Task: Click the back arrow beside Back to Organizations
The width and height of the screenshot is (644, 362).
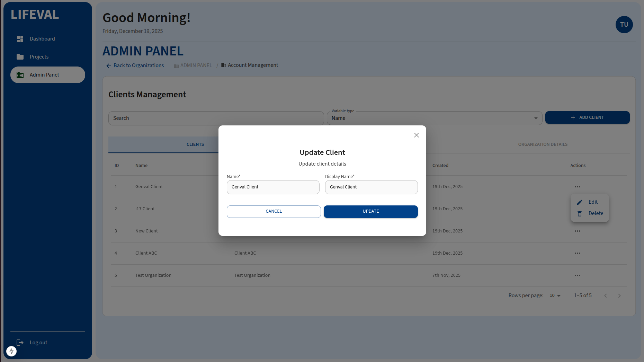Action: (x=108, y=65)
